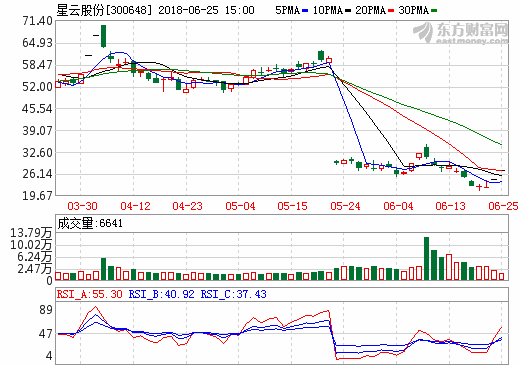The height and width of the screenshot is (365, 520).
Task: Click the RSI_A:55.30 indicator label
Action: (x=90, y=294)
